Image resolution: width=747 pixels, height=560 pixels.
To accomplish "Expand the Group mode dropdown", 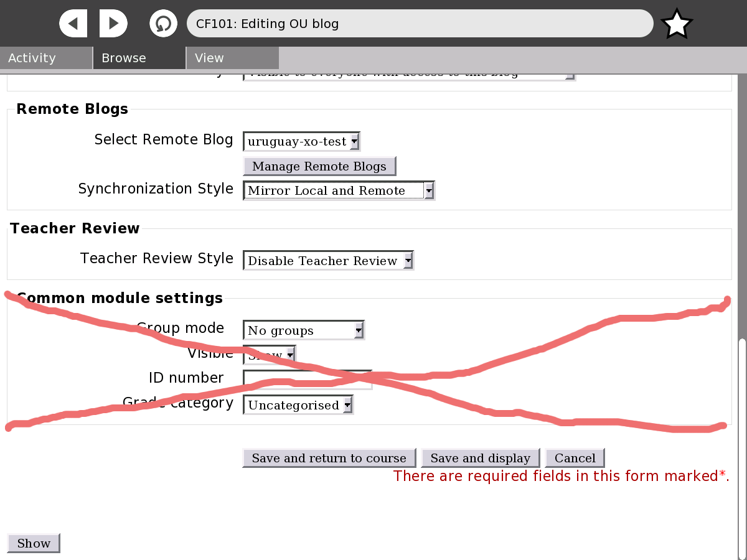I will click(x=303, y=330).
